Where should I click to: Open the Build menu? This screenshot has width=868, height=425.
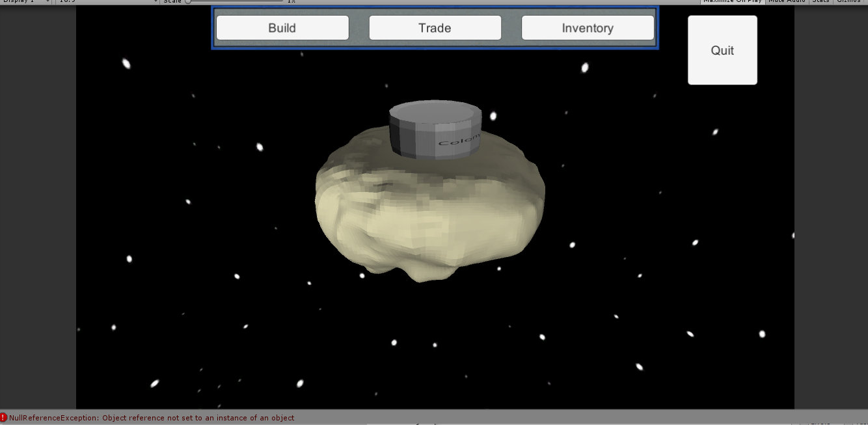click(282, 28)
